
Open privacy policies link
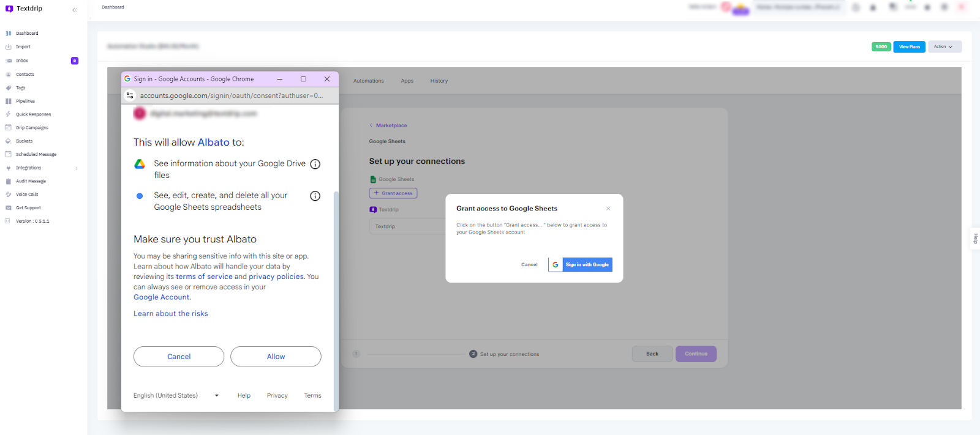[x=276, y=277]
